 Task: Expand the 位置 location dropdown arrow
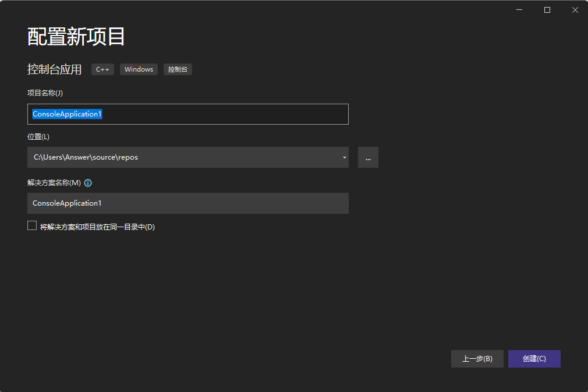pyautogui.click(x=344, y=157)
